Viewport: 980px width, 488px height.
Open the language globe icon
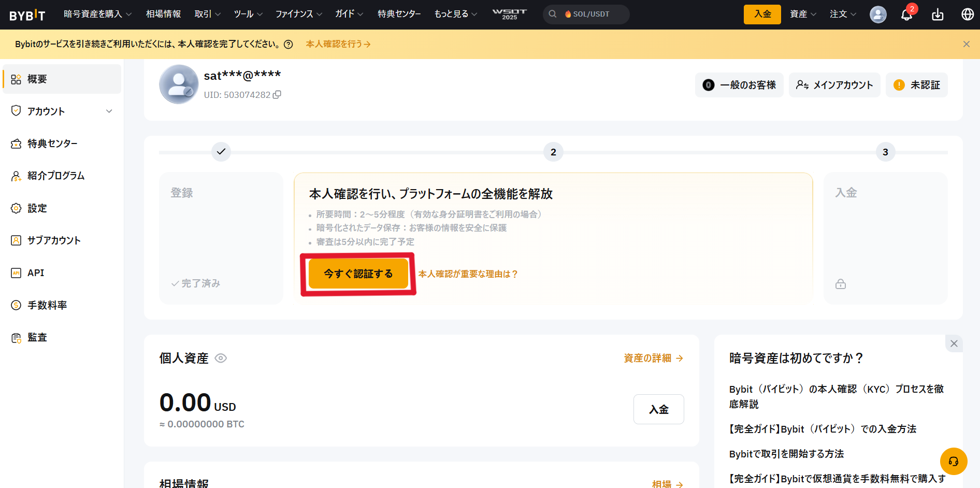click(967, 15)
